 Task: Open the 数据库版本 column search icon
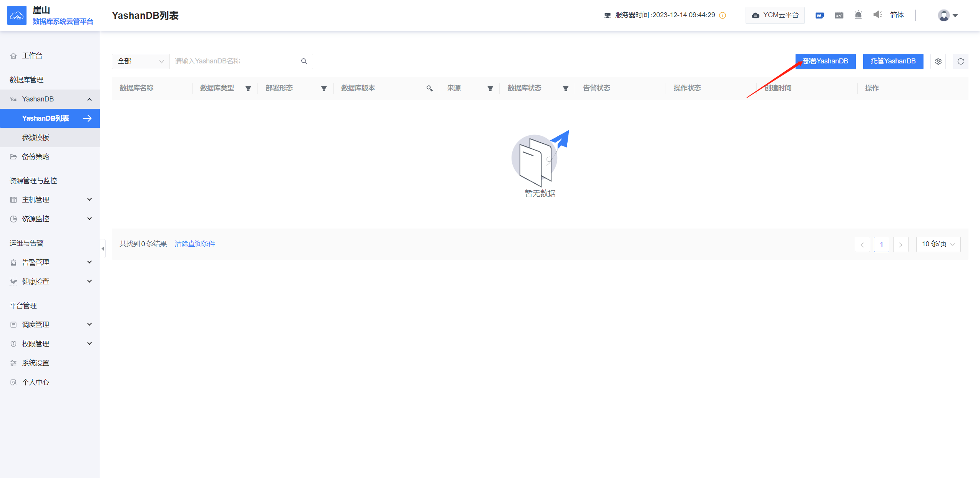click(x=429, y=88)
